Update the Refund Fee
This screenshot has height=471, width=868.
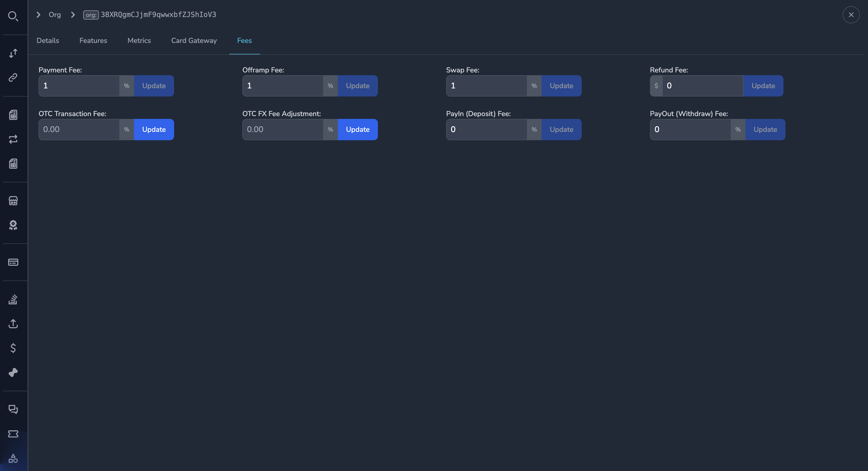(x=763, y=86)
